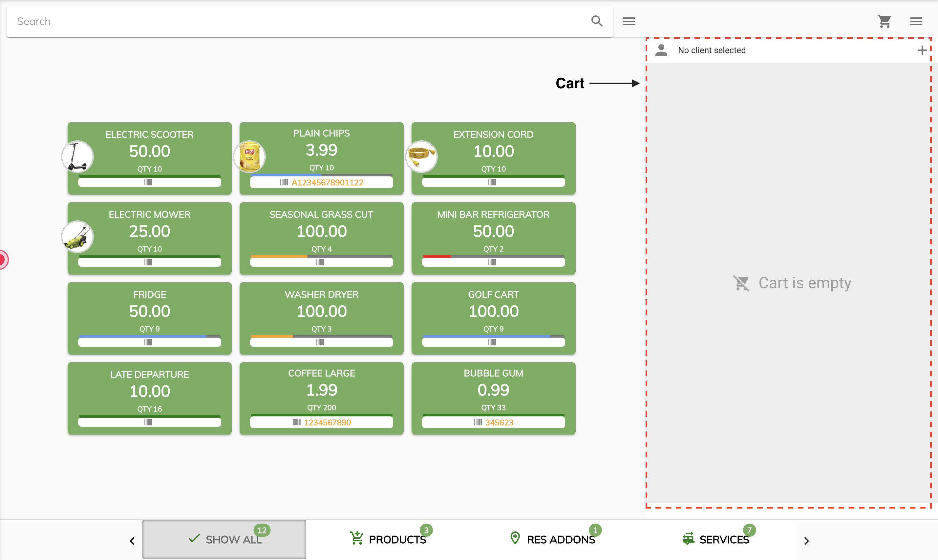Click the hamburger menu icon top-left
The image size is (938, 560).
pyautogui.click(x=629, y=20)
